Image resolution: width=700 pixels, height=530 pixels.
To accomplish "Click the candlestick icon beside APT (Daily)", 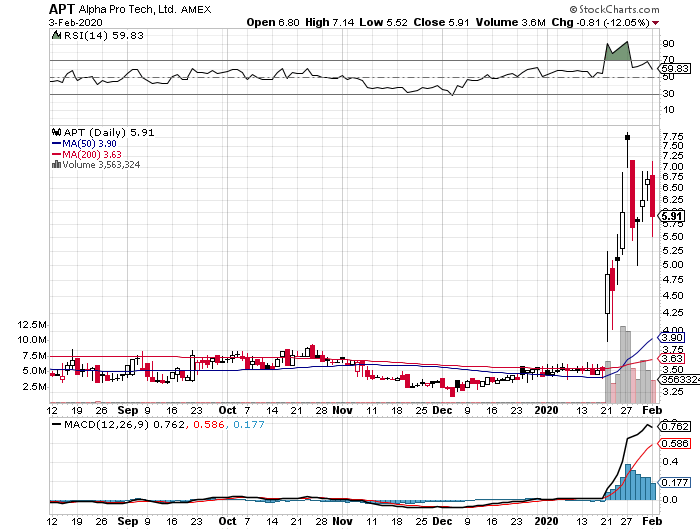I will pos(56,132).
